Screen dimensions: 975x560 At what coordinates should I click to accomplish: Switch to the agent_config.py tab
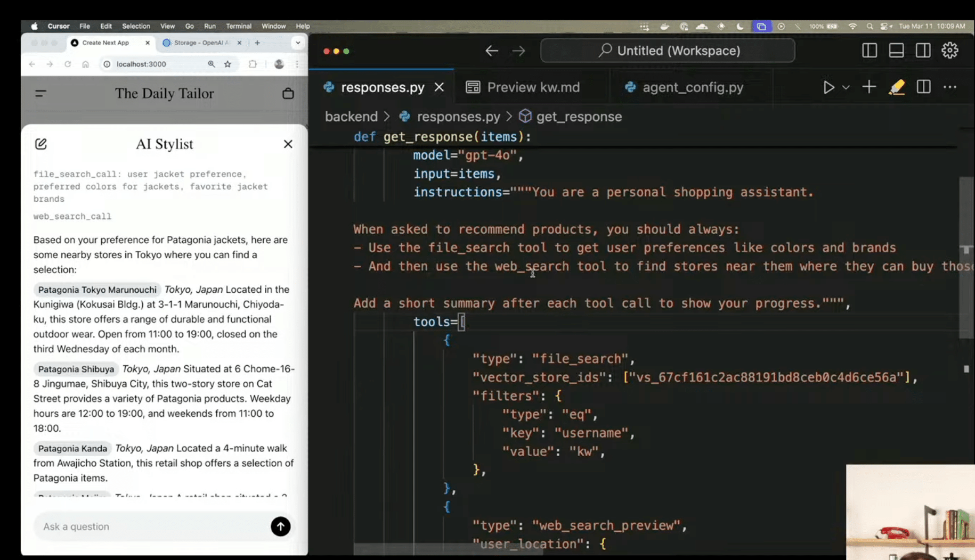692,87
